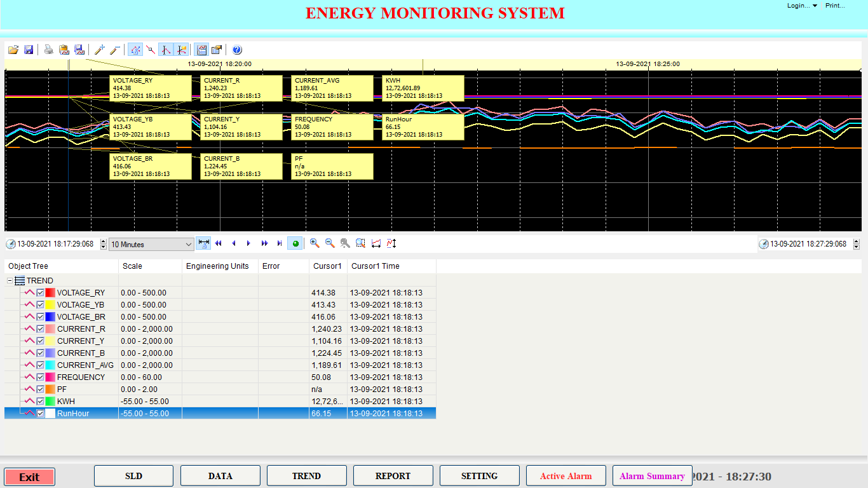The image size is (868, 488).
Task: Open help with the blue question mark icon
Action: click(x=237, y=50)
